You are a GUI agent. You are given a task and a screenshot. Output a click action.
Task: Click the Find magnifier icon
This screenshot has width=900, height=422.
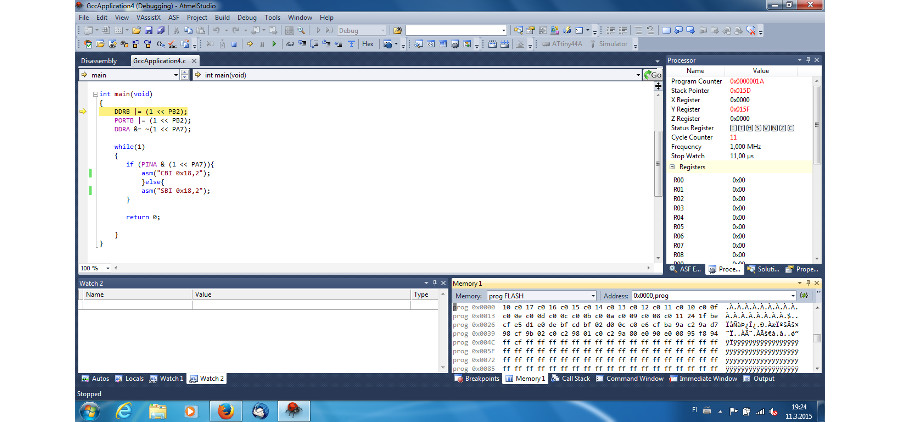[301, 30]
